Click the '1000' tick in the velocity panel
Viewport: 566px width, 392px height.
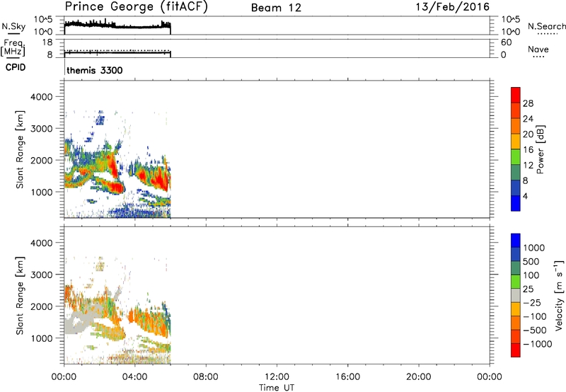click(42, 338)
